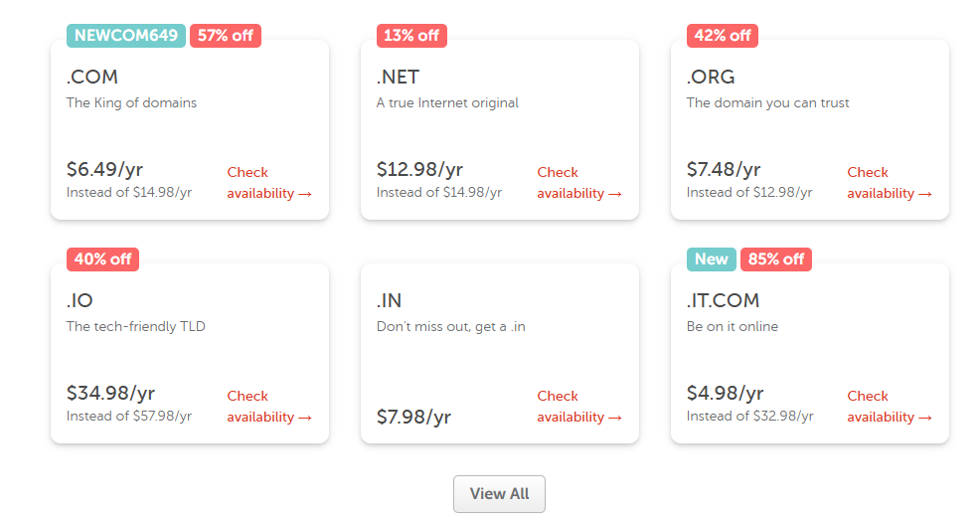
Task: Click the 85% off badge
Action: coord(776,259)
